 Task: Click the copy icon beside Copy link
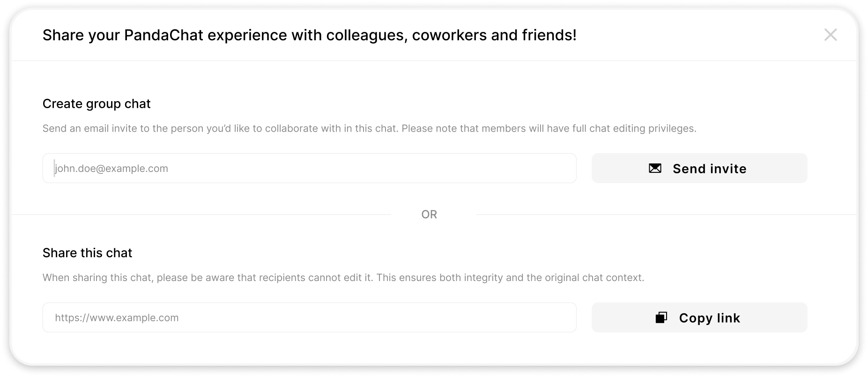click(661, 318)
